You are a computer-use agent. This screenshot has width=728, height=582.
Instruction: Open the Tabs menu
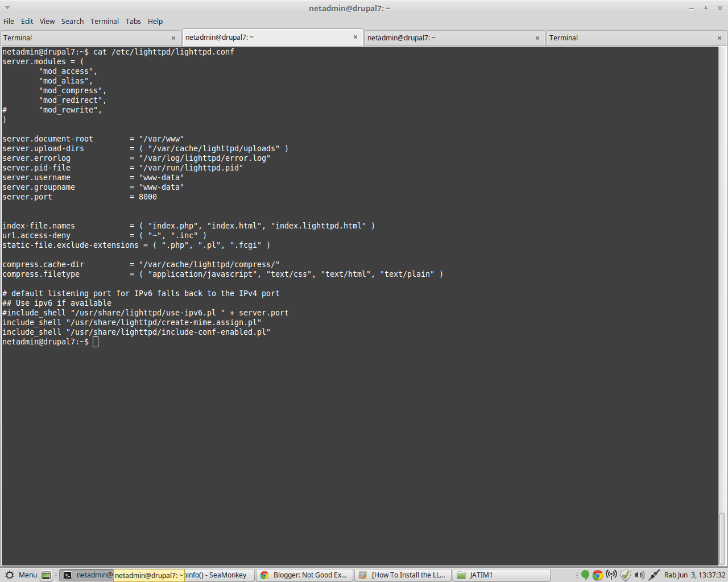click(133, 21)
